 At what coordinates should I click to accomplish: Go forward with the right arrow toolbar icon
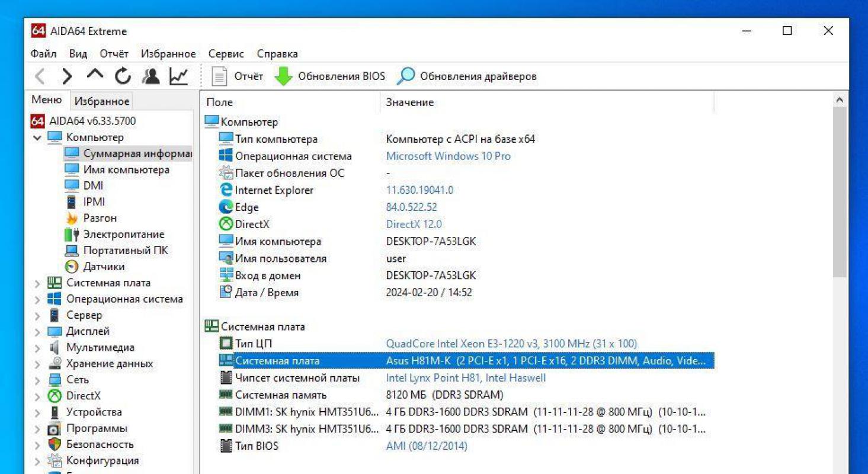pos(67,76)
